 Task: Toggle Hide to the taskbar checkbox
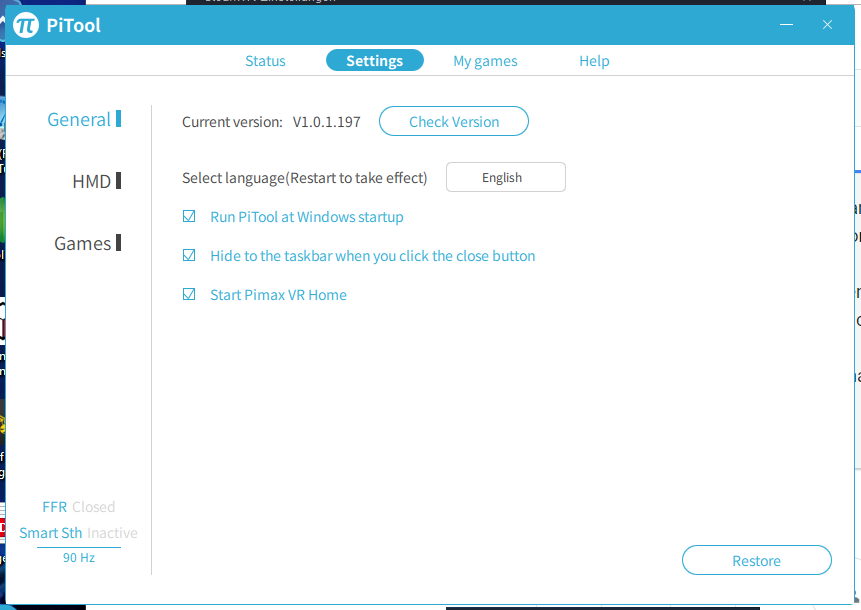tap(189, 255)
